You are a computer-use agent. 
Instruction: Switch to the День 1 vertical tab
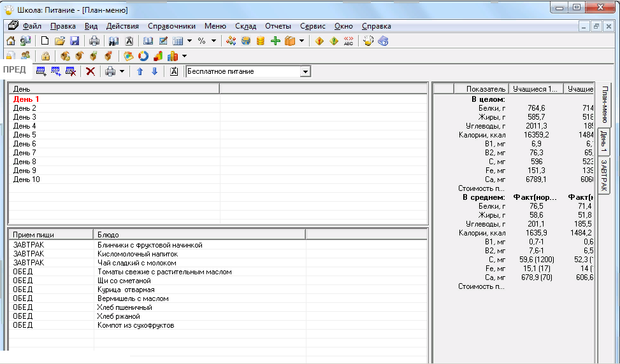click(x=603, y=141)
